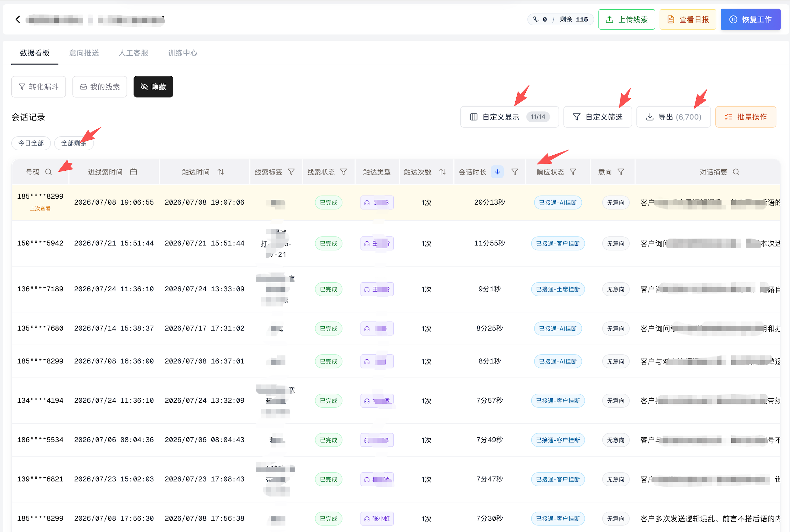This screenshot has width=790, height=532.
Task: Open 自定义显示 column settings
Action: [509, 117]
